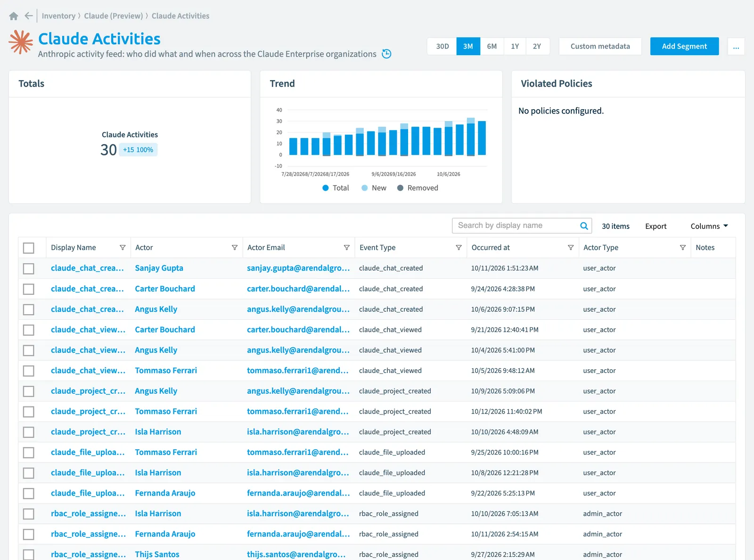Open Actor Email column filter

click(x=347, y=248)
